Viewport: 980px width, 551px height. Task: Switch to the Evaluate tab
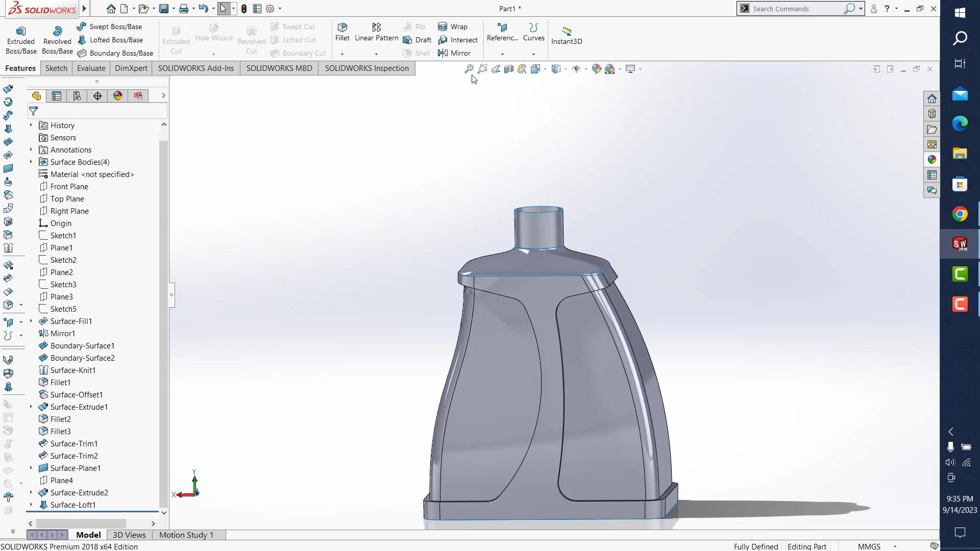[x=91, y=68]
